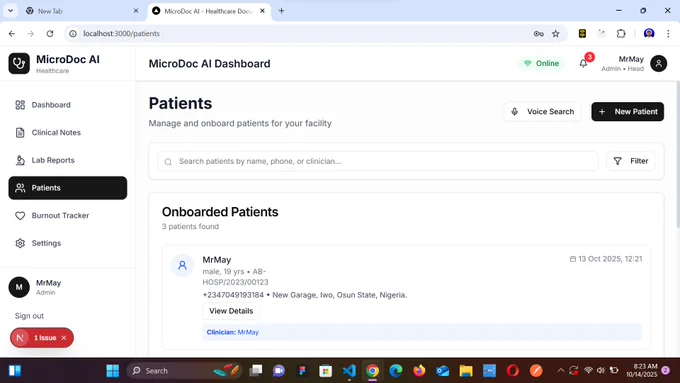680x383 pixels.
Task: Open Microsoft Store from taskbar
Action: tap(326, 371)
